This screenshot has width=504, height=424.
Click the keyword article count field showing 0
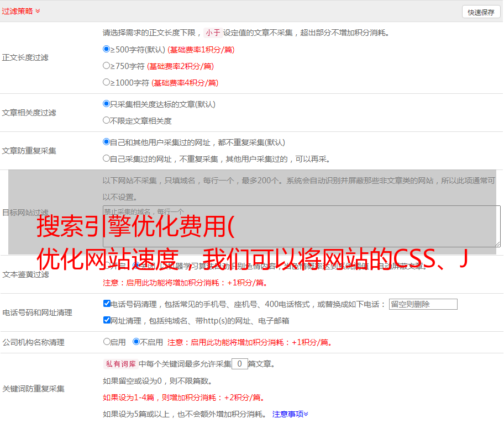tap(239, 364)
